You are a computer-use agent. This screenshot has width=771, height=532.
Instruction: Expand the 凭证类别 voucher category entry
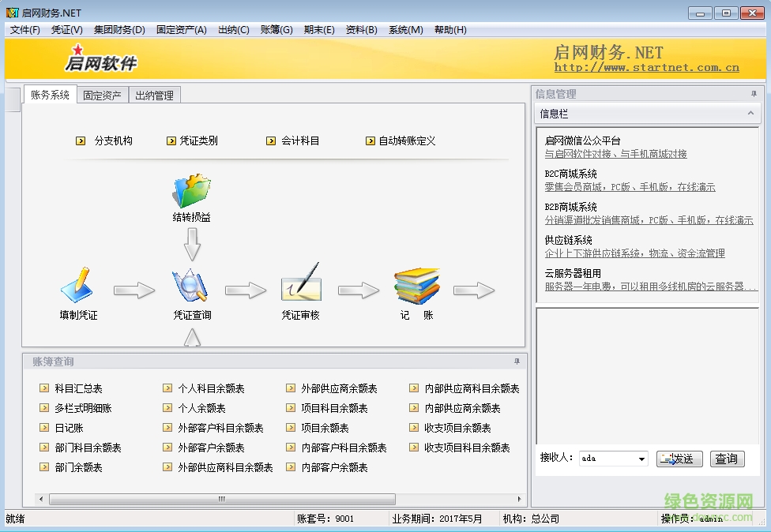(x=194, y=140)
